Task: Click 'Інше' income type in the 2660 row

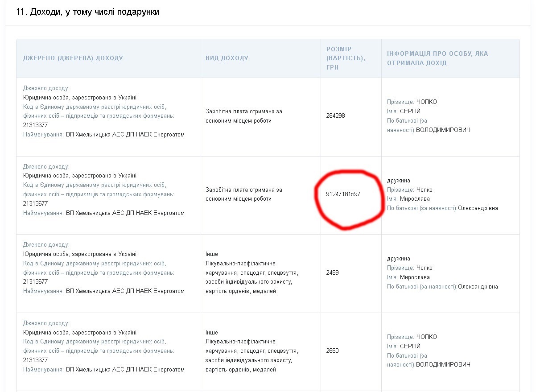Action: (x=212, y=333)
